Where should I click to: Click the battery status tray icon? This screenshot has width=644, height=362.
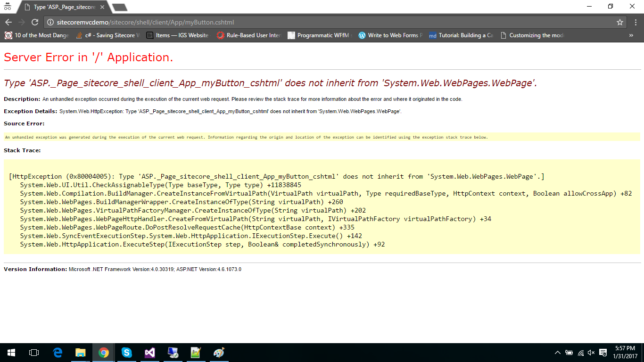(570, 353)
